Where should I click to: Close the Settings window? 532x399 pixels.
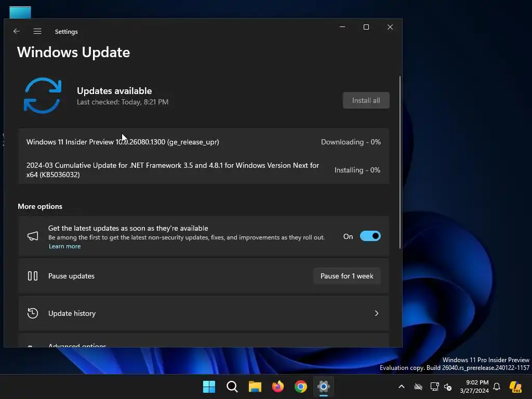coord(390,27)
